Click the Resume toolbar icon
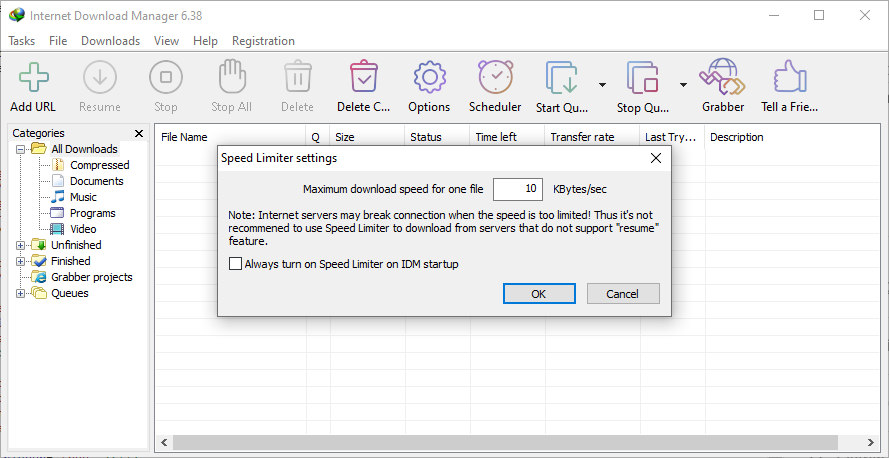This screenshot has height=458, width=889. point(100,77)
